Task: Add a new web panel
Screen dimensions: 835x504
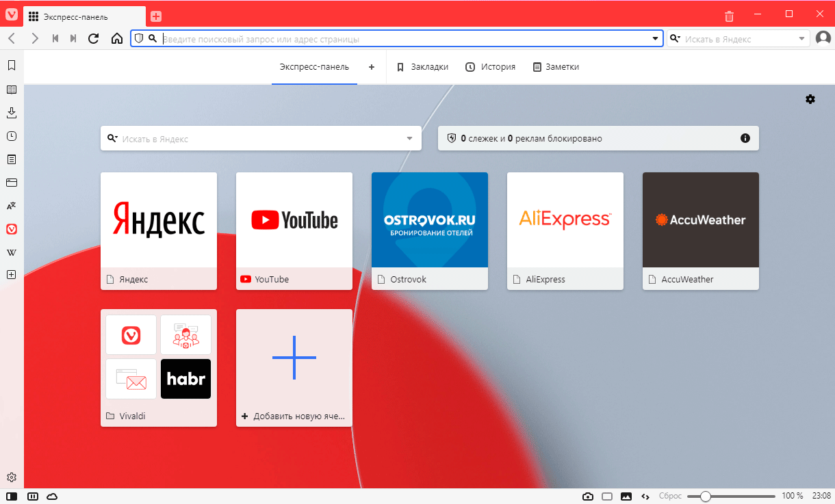Action: click(x=12, y=275)
